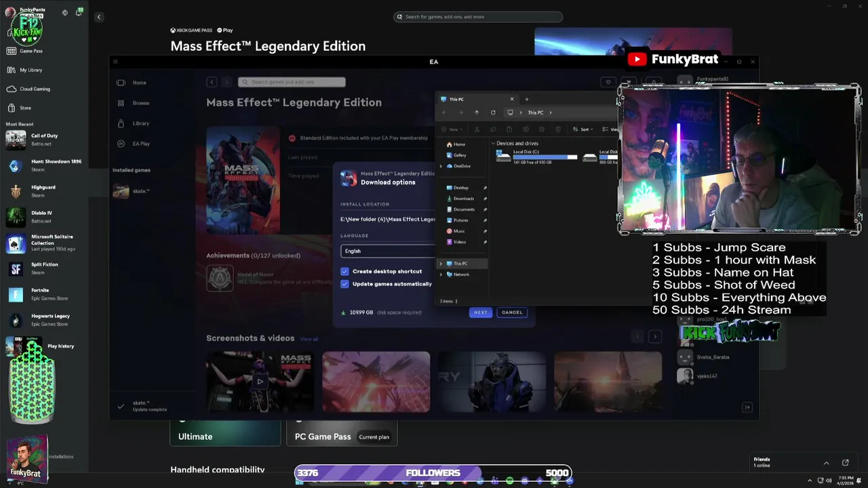Go to Browse in EA app
868x488 pixels.
(x=133, y=103)
